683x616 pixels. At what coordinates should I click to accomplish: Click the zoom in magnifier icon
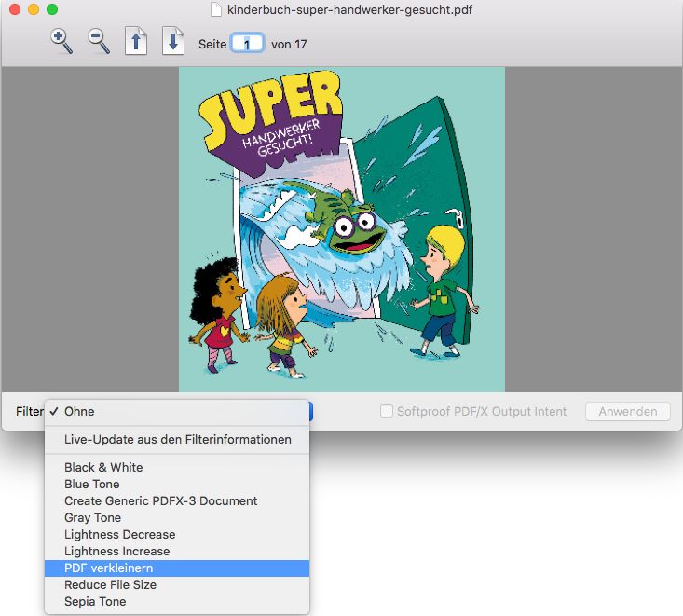pyautogui.click(x=61, y=42)
